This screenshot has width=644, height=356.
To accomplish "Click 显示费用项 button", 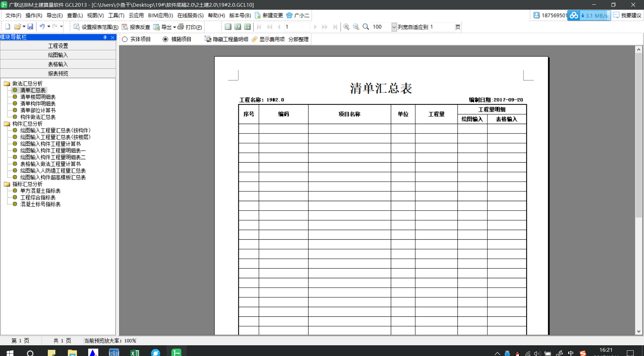I will [x=268, y=39].
